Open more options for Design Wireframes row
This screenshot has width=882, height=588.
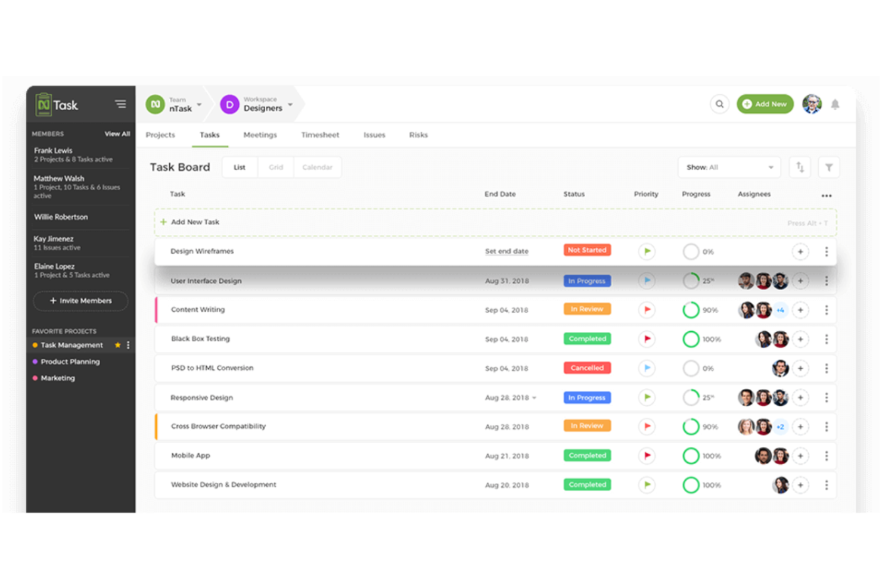click(826, 251)
